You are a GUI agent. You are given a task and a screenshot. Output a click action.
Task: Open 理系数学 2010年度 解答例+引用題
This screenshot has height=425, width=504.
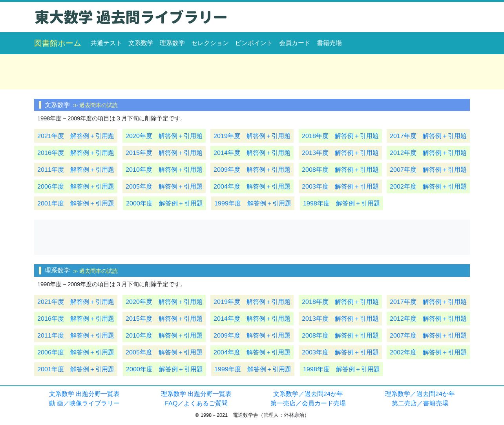164,336
